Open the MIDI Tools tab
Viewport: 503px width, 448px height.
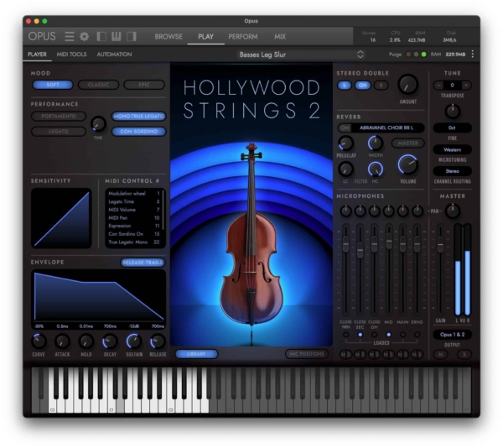71,55
